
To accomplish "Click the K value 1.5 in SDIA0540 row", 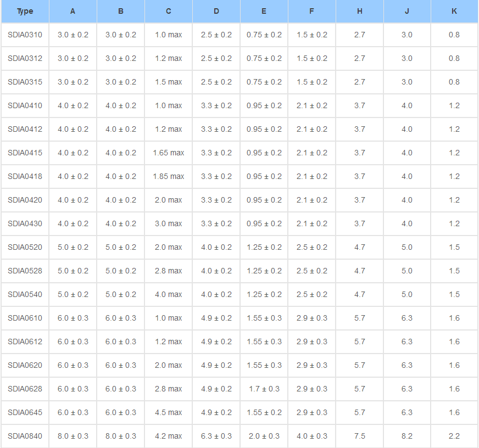I will click(454, 294).
